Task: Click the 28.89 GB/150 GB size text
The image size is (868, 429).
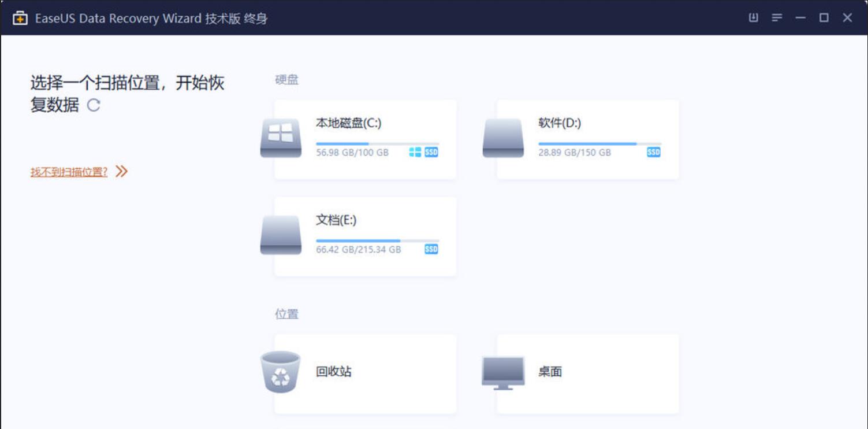Action: 575,153
